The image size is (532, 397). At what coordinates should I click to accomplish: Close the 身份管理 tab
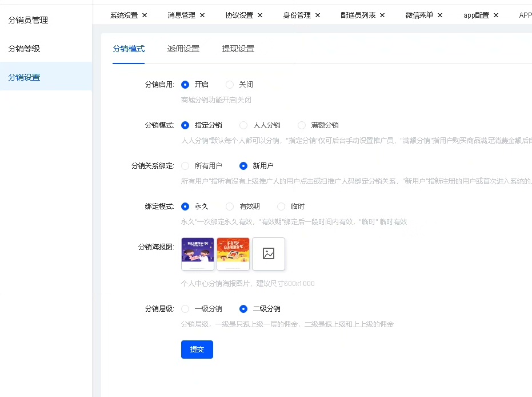(318, 15)
